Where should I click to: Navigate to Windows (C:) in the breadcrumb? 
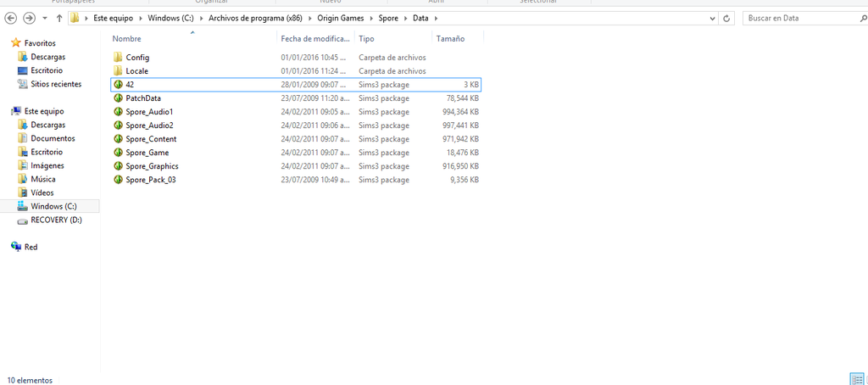tap(171, 19)
